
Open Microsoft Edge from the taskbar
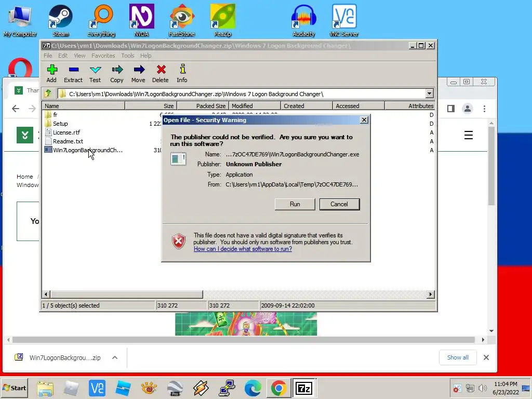tap(253, 388)
